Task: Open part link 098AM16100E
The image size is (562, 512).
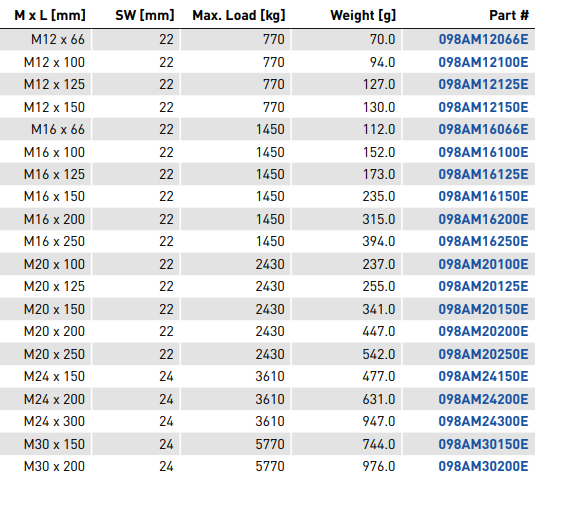Action: tap(483, 152)
